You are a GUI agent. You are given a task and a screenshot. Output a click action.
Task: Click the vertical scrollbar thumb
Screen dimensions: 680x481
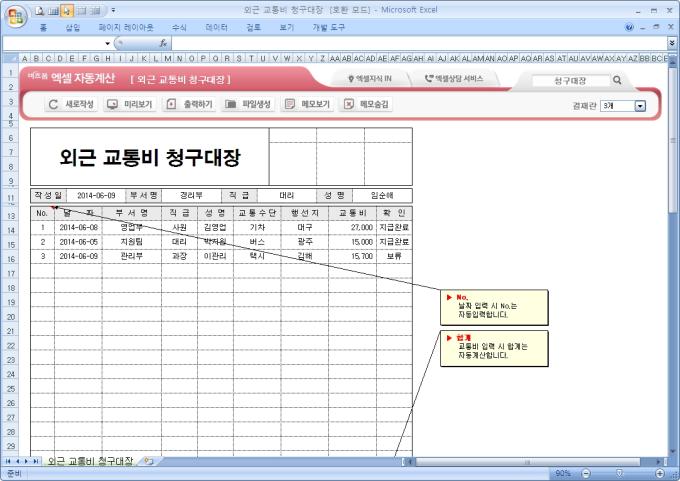pyautogui.click(x=673, y=140)
